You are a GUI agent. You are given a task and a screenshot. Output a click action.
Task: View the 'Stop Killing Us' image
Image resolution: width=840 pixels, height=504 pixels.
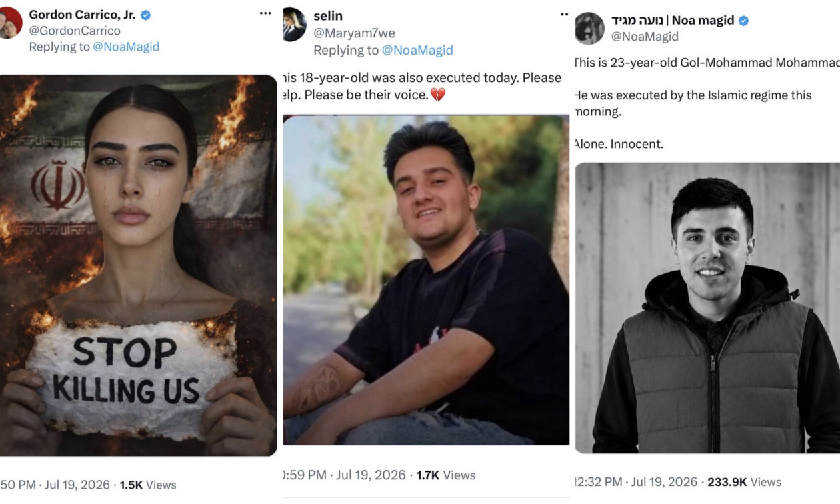pos(138,265)
